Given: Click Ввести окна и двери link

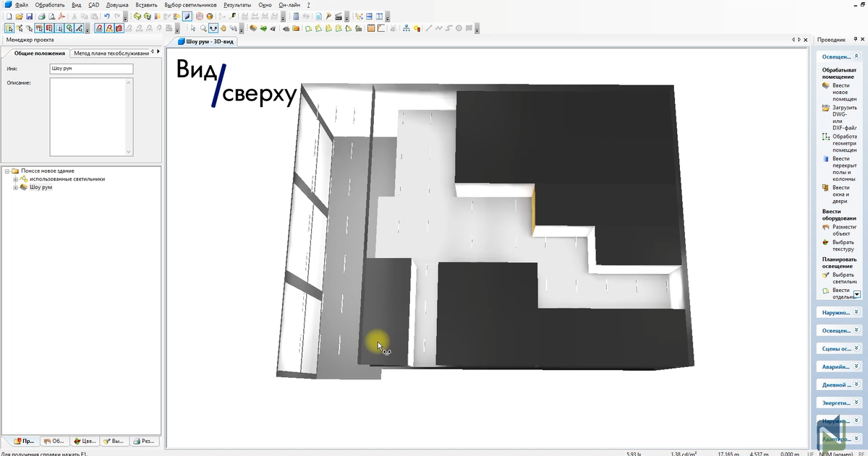Looking at the screenshot, I should (x=841, y=194).
